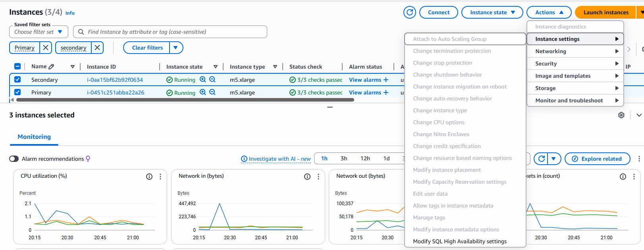Select Modify SQL High Availability settings

(460, 241)
